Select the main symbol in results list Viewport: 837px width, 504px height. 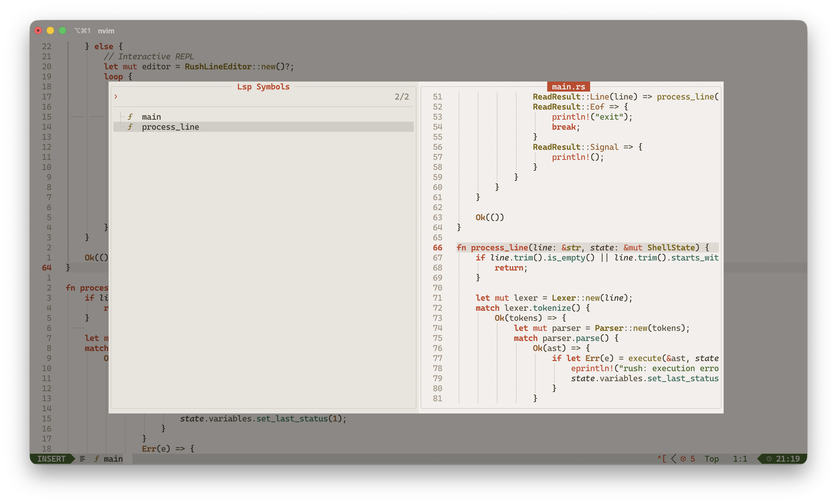[264, 117]
